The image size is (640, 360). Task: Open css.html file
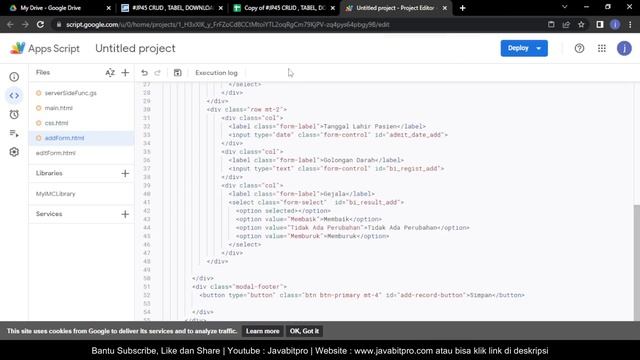56,123
